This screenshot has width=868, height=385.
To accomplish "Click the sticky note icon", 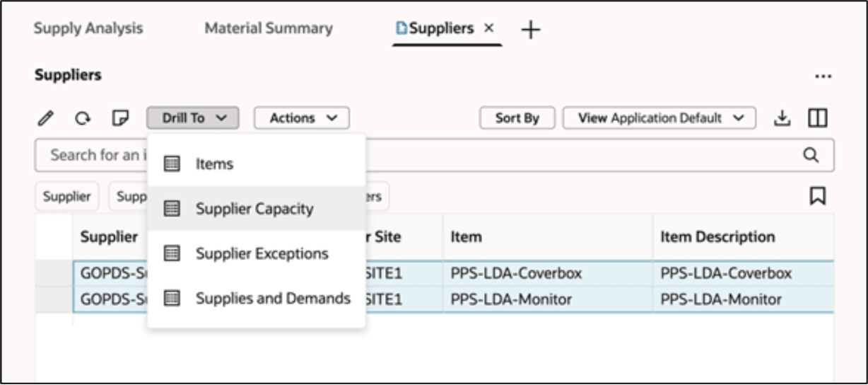I will pos(120,118).
